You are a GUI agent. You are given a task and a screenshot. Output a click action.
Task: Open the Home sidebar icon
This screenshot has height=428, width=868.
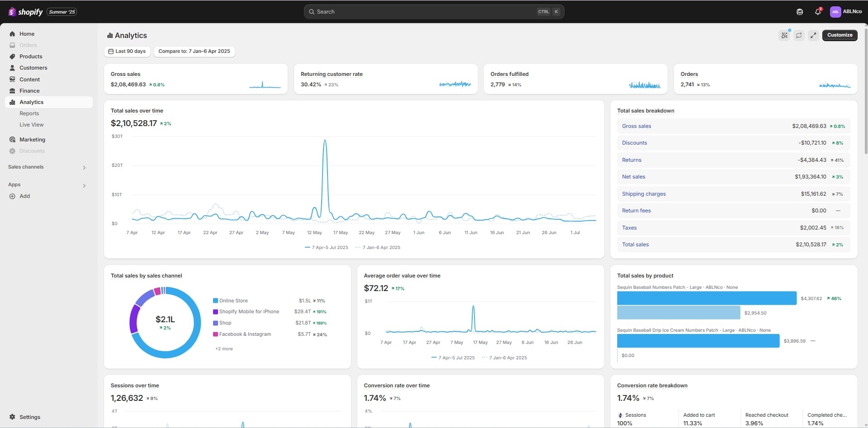click(x=12, y=34)
